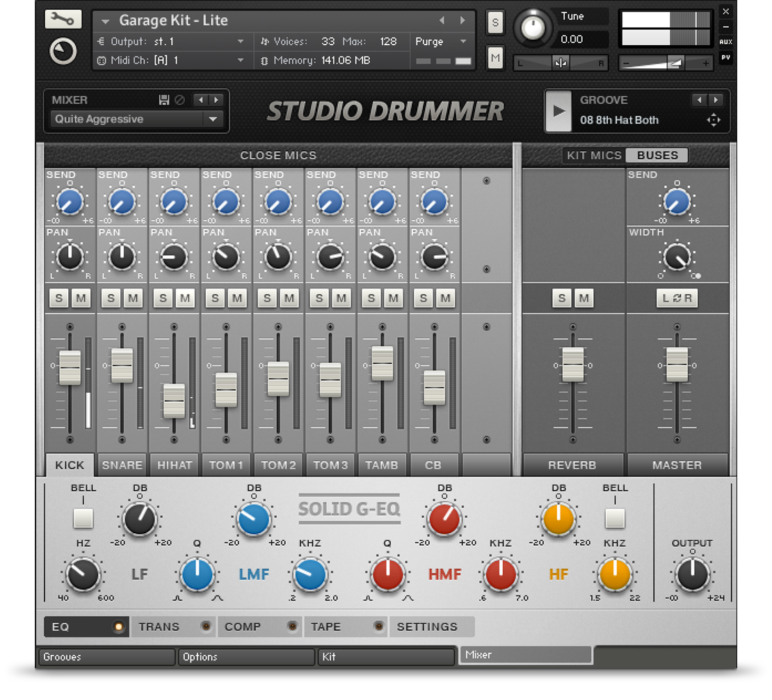772x700 pixels.
Task: Toggle the instrument solo S button in header
Action: [495, 22]
